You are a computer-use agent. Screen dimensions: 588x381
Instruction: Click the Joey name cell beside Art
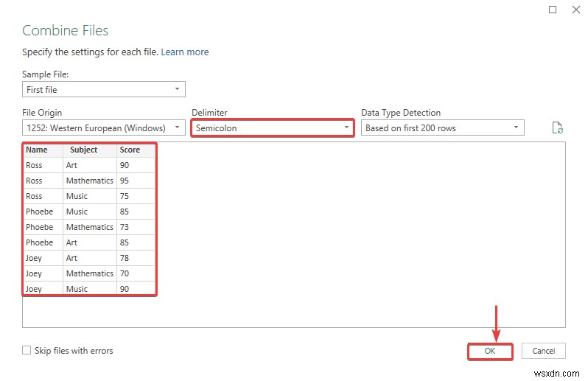[43, 258]
